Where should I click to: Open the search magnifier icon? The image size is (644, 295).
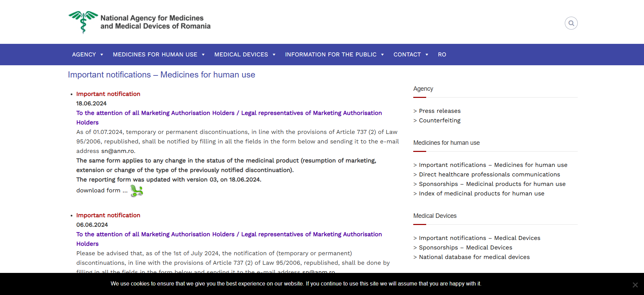571,23
